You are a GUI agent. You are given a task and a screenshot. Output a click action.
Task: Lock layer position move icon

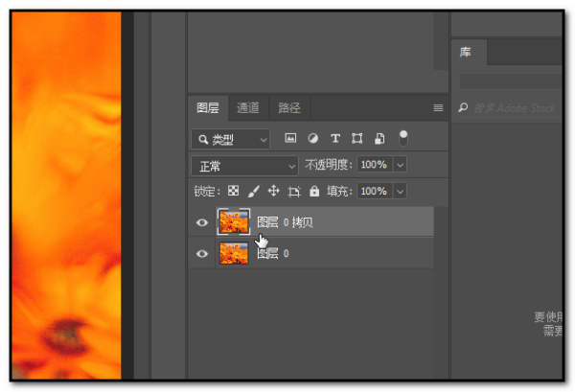273,191
